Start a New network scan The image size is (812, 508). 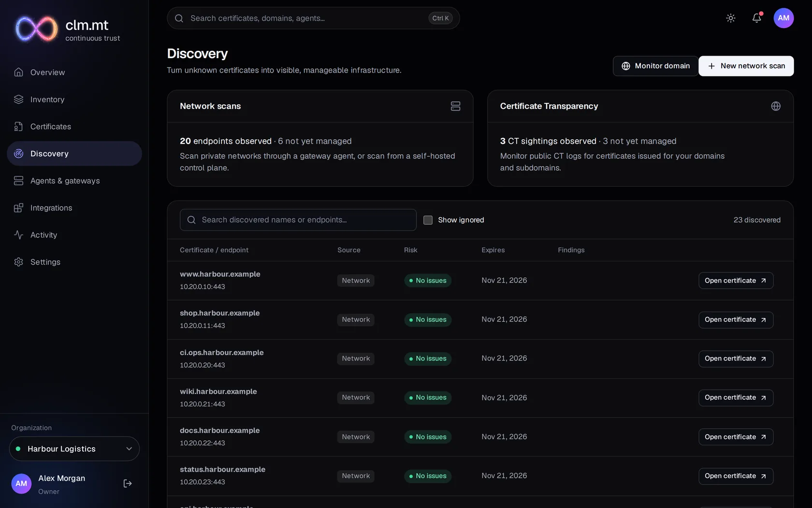click(x=746, y=66)
